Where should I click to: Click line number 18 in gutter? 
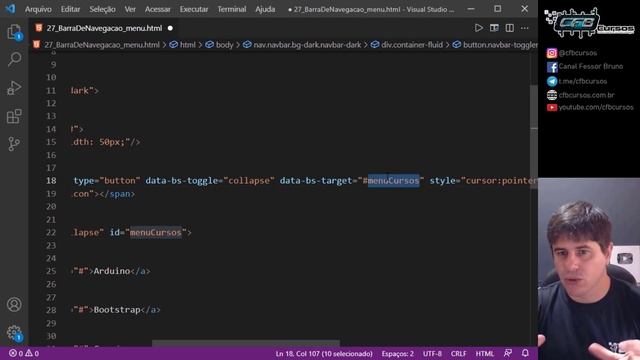click(x=51, y=180)
